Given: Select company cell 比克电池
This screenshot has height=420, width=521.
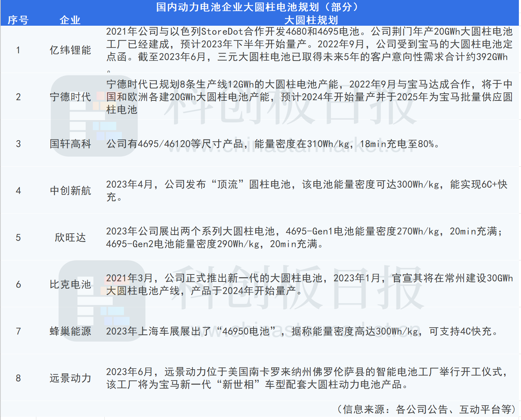Looking at the screenshot, I should (x=70, y=284).
